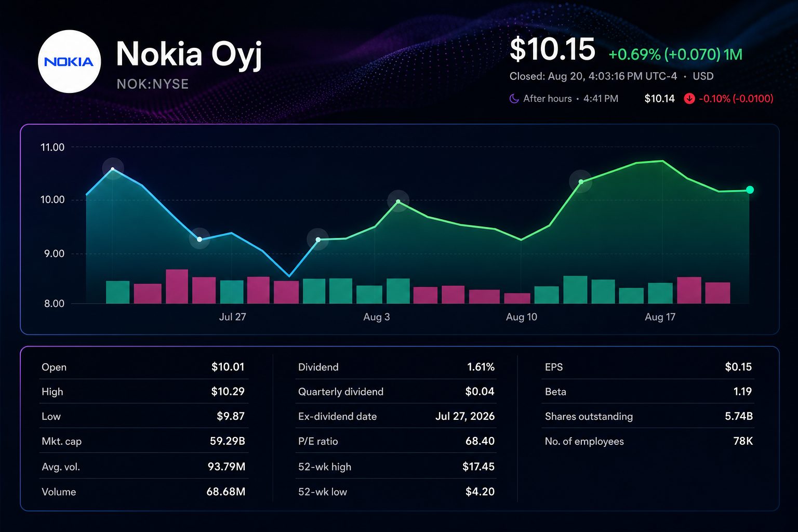The height and width of the screenshot is (532, 798).
Task: Click the 4:41 PM after-hours time
Action: click(601, 99)
